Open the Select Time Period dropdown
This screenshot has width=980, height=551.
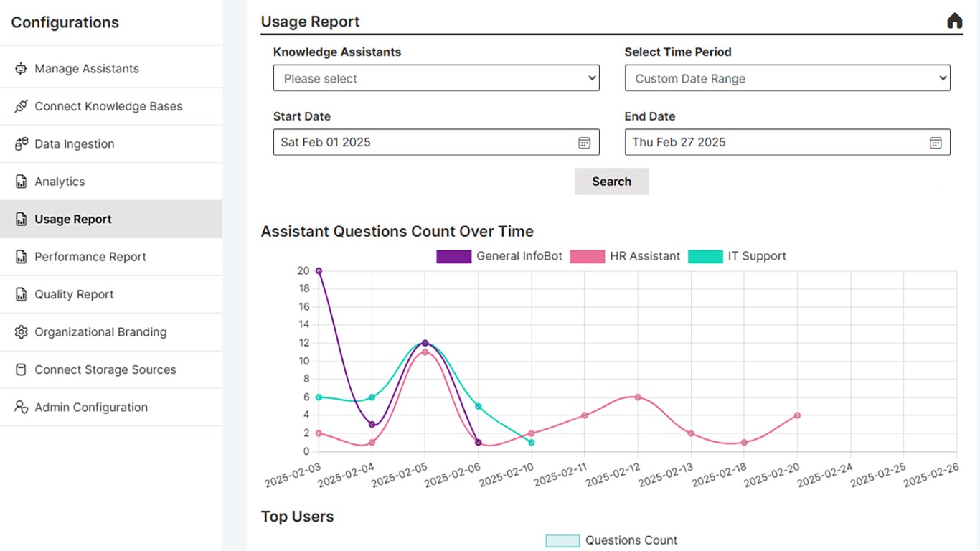click(x=788, y=78)
